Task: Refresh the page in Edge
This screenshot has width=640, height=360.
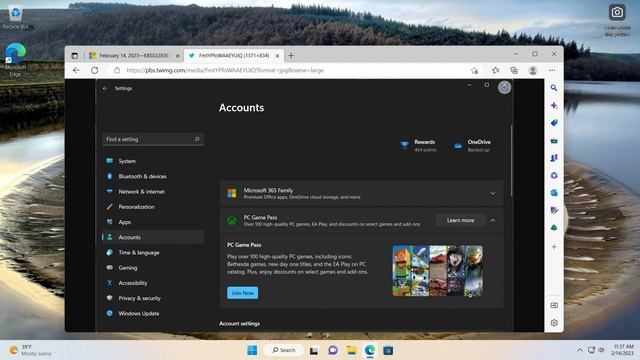Action: pos(95,70)
